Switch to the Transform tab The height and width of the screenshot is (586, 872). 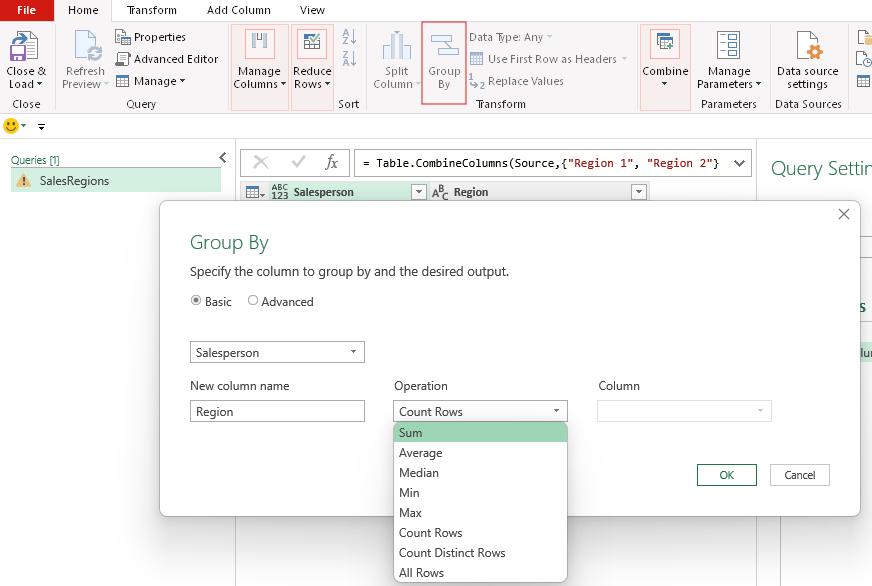point(151,10)
